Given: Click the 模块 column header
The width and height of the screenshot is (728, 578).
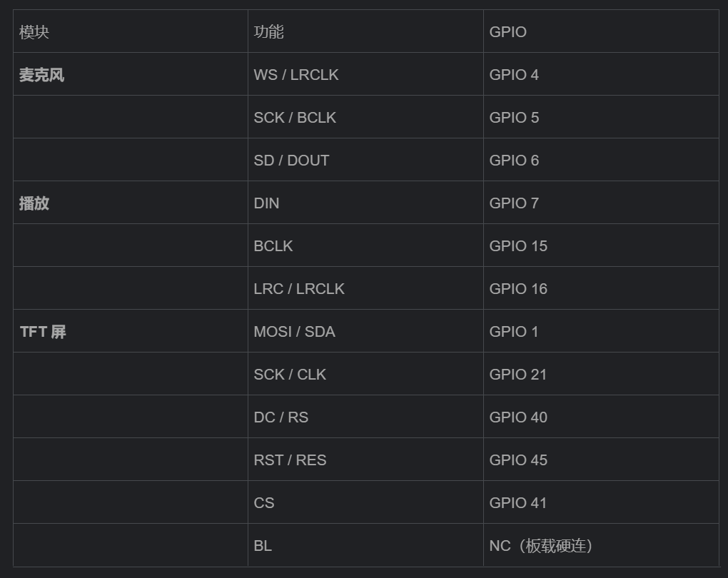Looking at the screenshot, I should pos(131,31).
